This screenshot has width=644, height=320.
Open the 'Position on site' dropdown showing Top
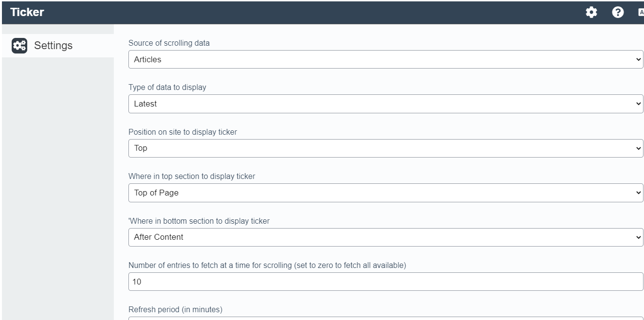click(x=385, y=148)
